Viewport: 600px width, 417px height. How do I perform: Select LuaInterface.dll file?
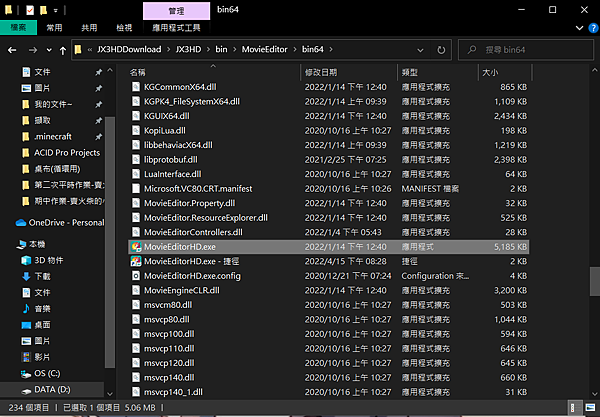[x=173, y=174]
